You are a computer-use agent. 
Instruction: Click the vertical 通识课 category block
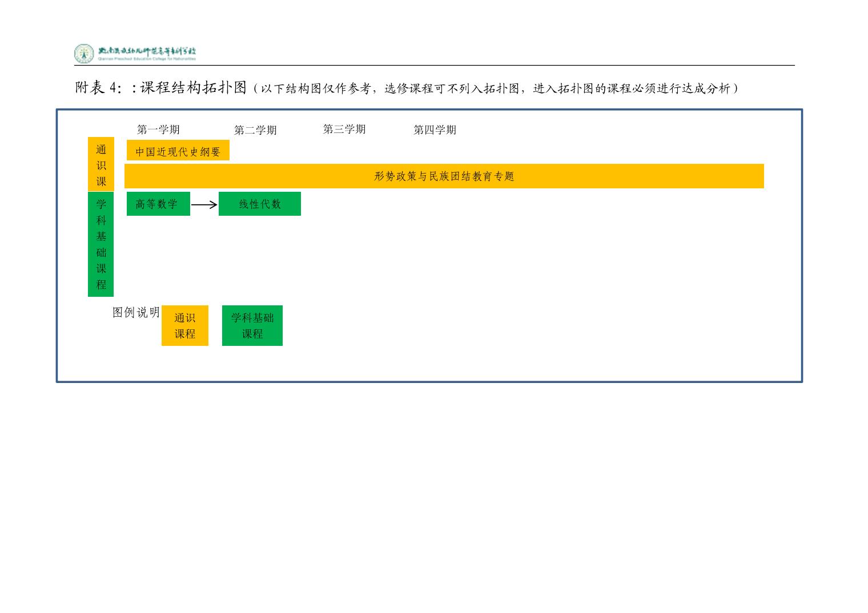pyautogui.click(x=101, y=164)
